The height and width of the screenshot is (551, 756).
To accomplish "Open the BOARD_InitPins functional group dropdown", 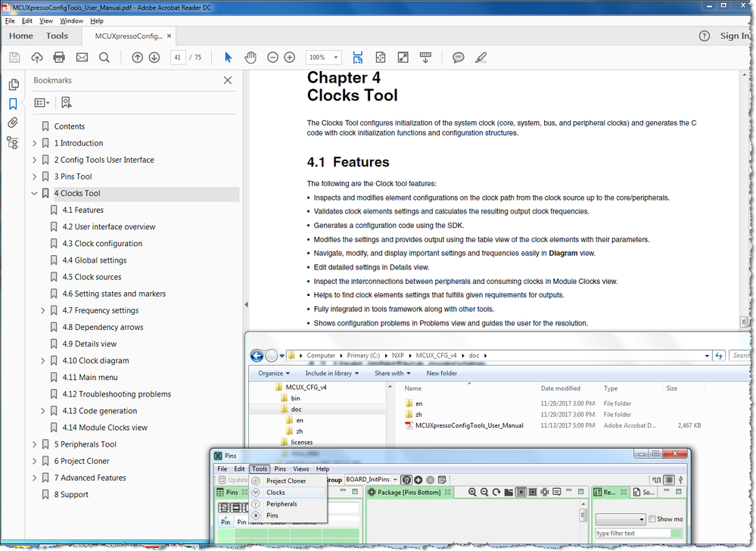I will (x=395, y=480).
